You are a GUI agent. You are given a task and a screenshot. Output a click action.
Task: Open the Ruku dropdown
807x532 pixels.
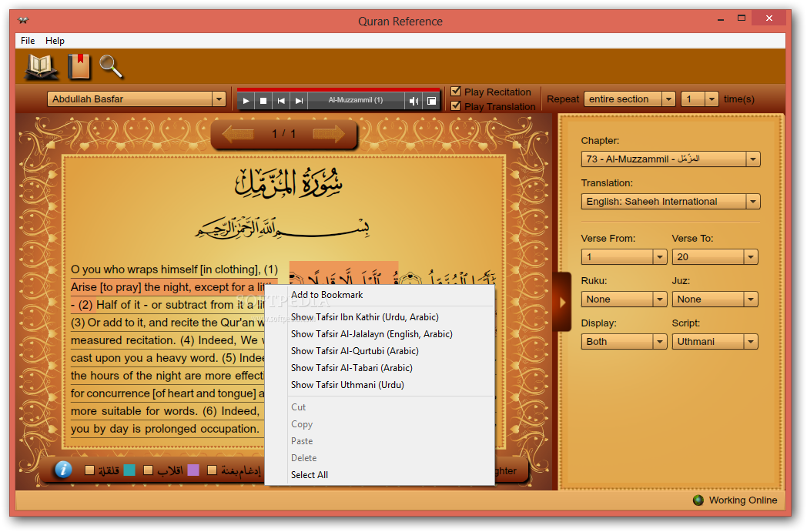(624, 299)
